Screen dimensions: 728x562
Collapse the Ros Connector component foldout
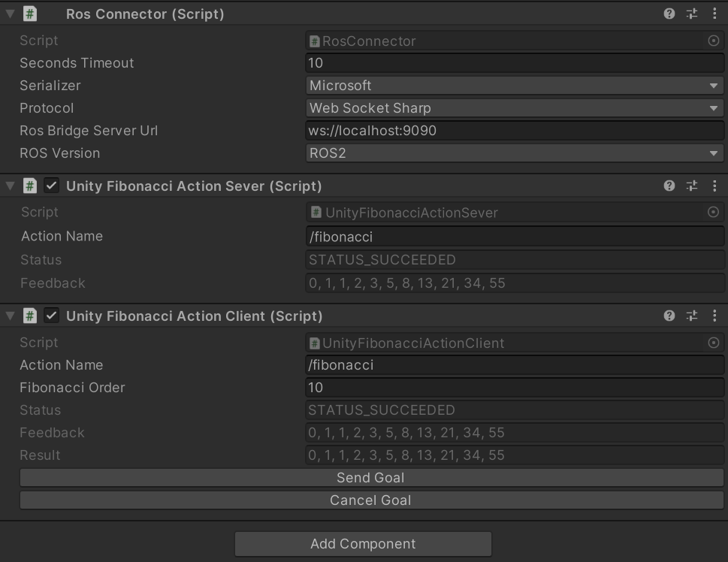coord(10,14)
